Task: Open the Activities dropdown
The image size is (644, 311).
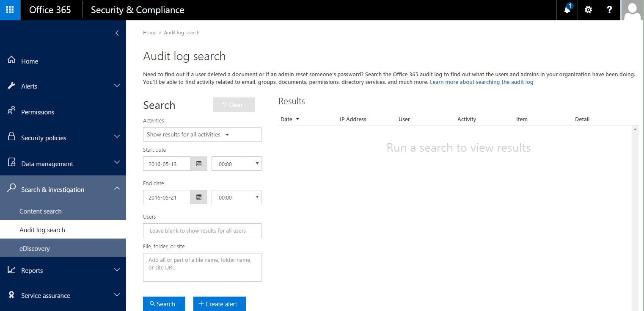Action: (202, 134)
